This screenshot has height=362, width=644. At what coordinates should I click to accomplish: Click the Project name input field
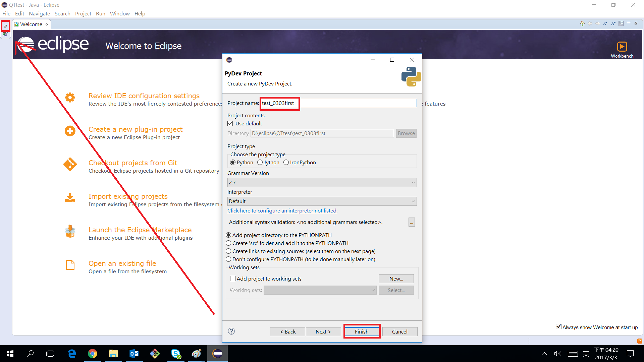[x=339, y=103]
